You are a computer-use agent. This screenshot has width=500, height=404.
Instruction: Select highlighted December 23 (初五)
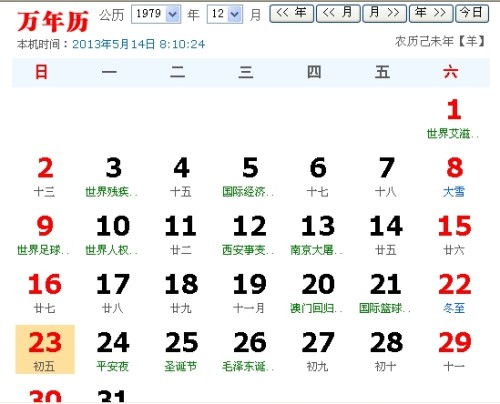pyautogui.click(x=45, y=349)
